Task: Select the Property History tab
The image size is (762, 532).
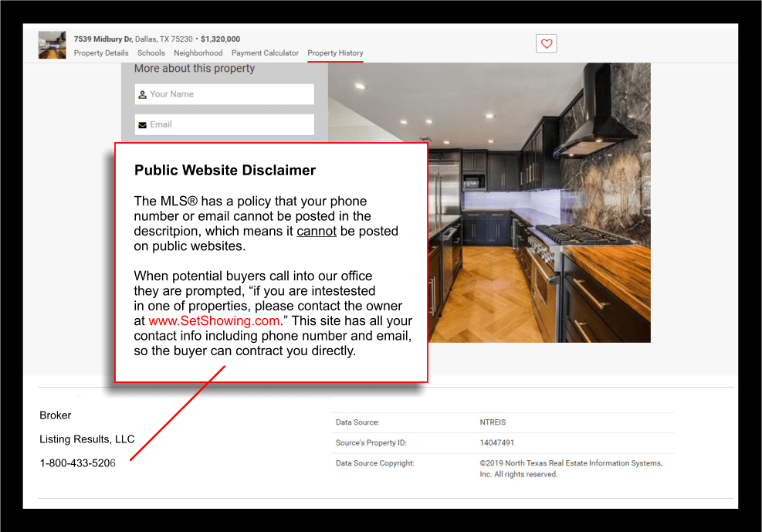Action: 334,53
